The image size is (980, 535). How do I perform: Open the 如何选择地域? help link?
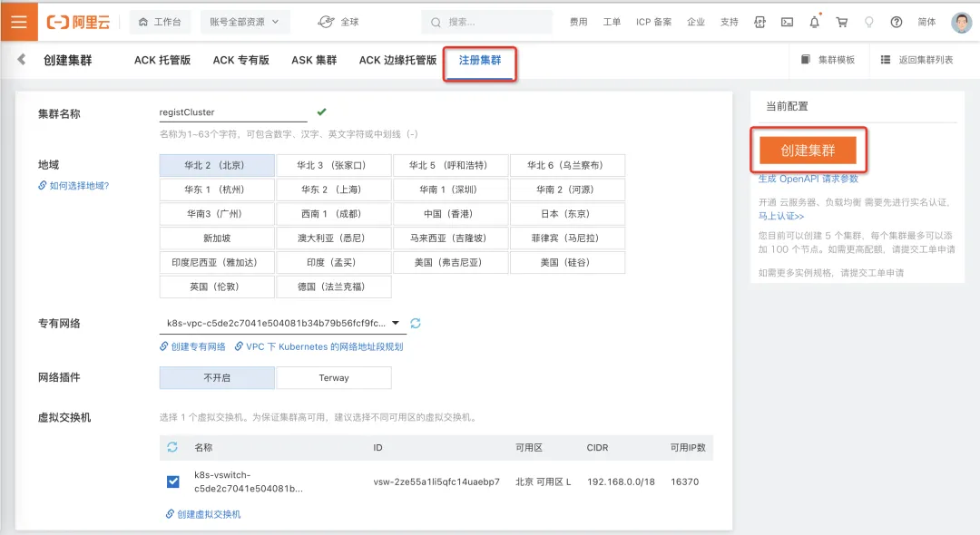[x=73, y=185]
